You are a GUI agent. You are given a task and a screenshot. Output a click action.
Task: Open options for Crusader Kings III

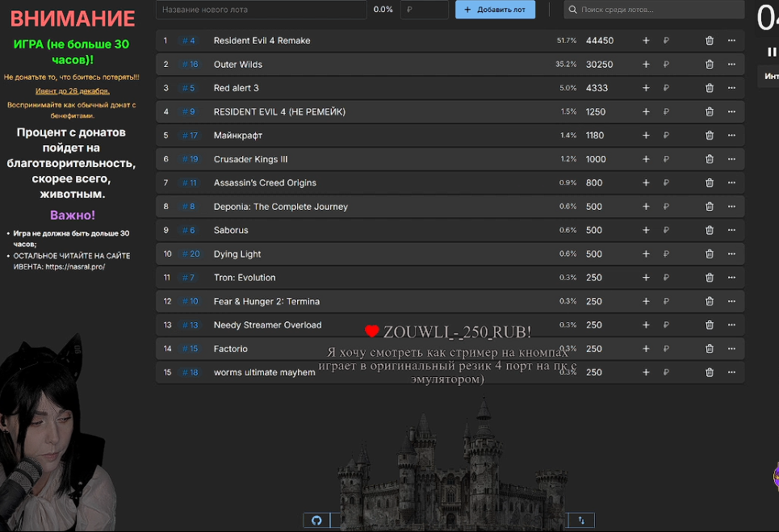731,160
